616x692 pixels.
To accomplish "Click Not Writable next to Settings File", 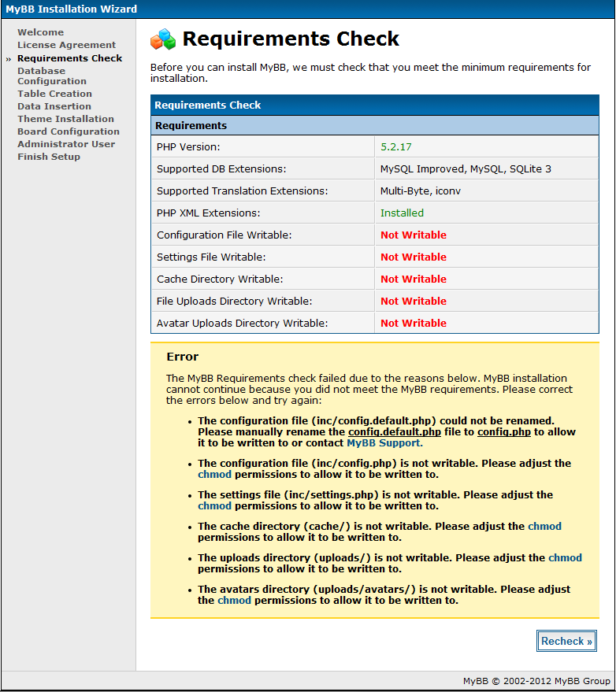I will click(x=414, y=257).
